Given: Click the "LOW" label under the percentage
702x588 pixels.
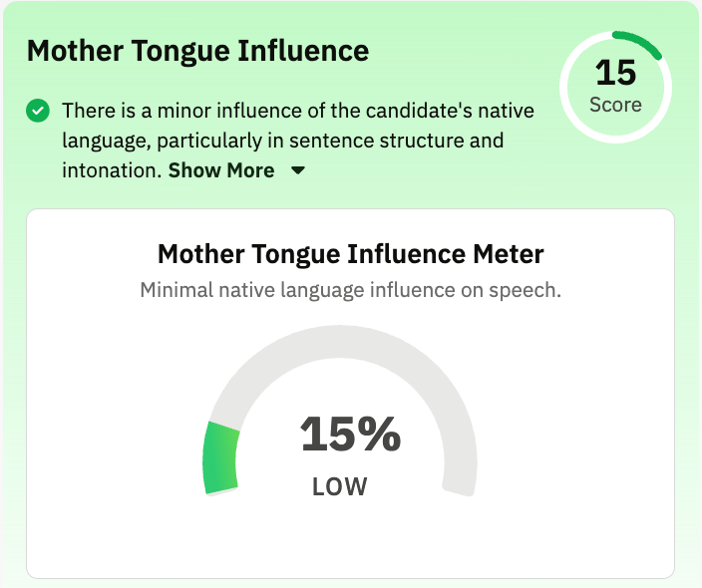Looking at the screenshot, I should point(340,486).
